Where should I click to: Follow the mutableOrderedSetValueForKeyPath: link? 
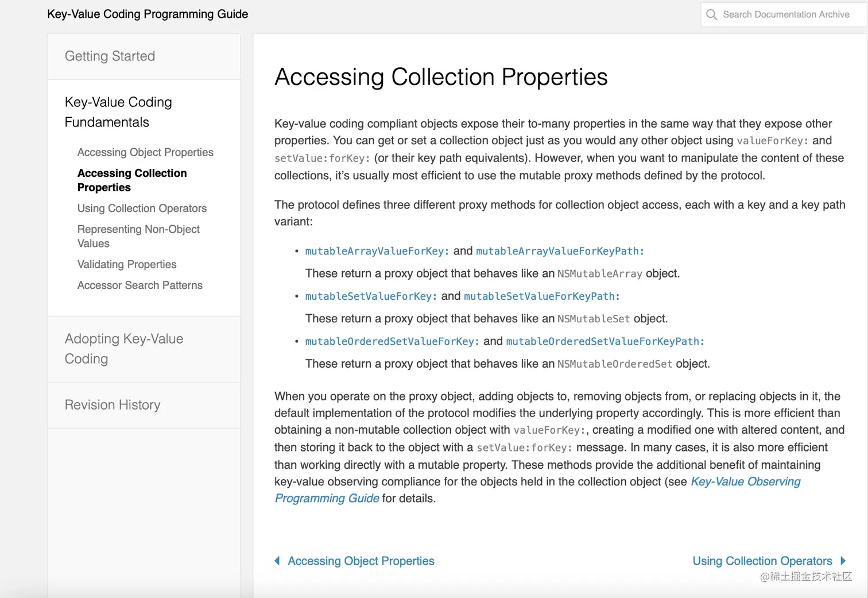(x=605, y=341)
